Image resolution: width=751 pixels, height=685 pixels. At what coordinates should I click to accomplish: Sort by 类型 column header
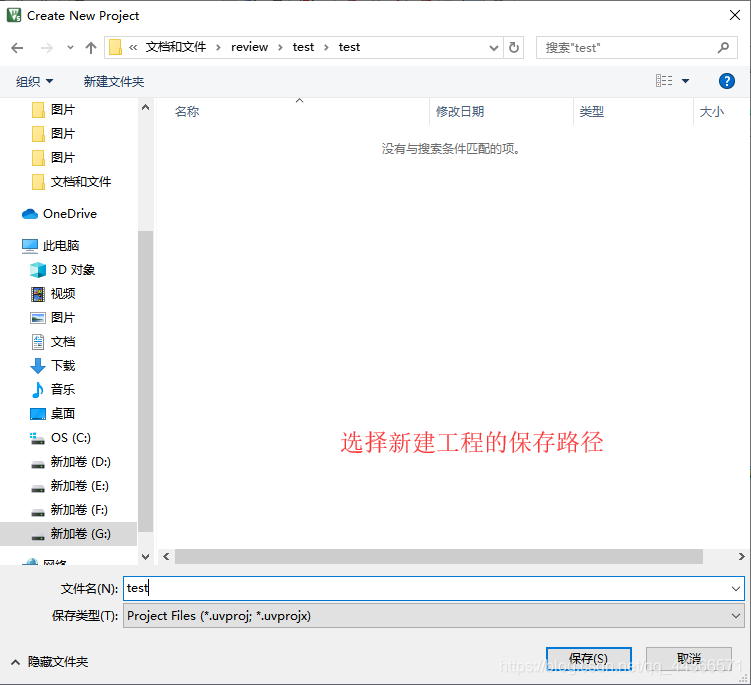592,112
